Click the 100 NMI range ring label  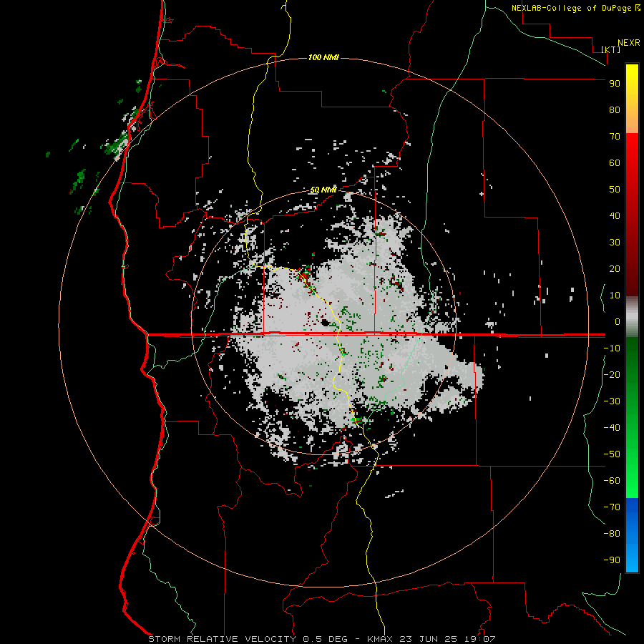323,57
